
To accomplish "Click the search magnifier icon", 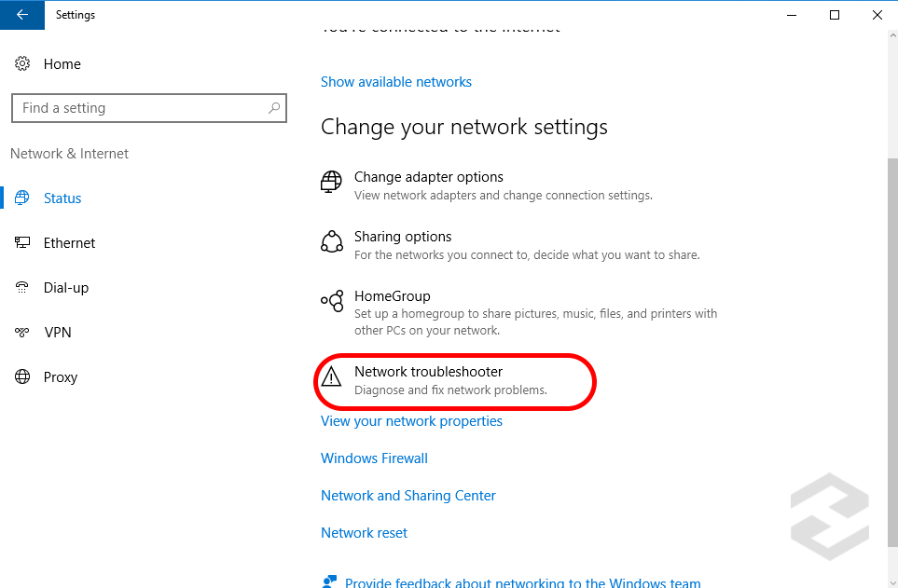I will (x=273, y=108).
